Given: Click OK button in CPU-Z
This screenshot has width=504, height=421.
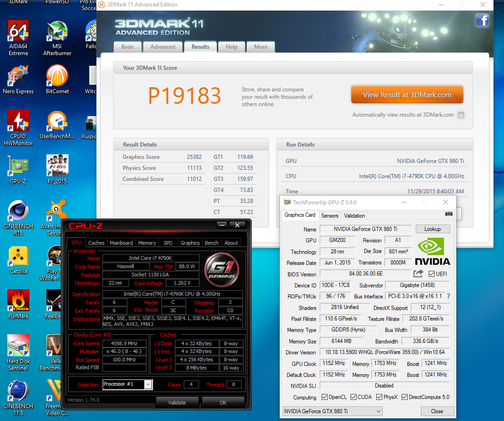Looking at the screenshot, I should coord(223,402).
